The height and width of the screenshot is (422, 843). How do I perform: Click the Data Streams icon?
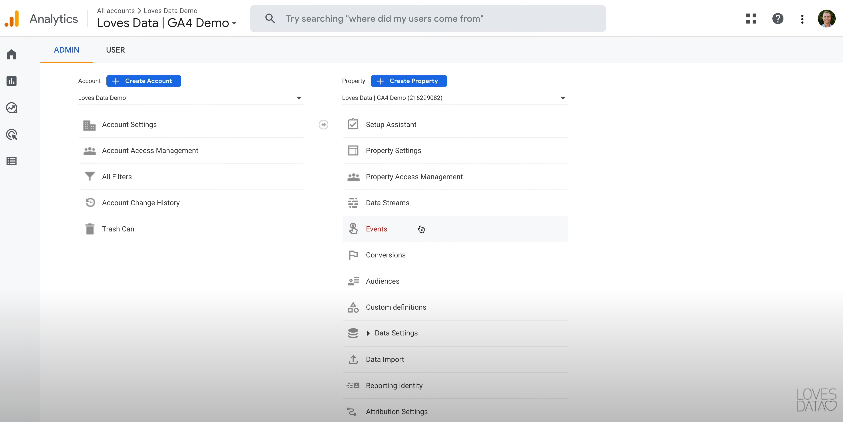(353, 203)
